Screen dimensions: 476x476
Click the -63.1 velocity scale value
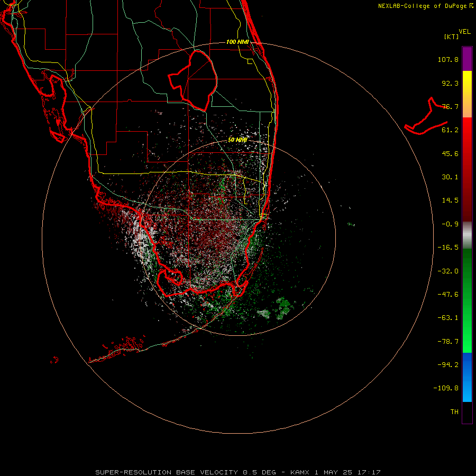pyautogui.click(x=448, y=318)
